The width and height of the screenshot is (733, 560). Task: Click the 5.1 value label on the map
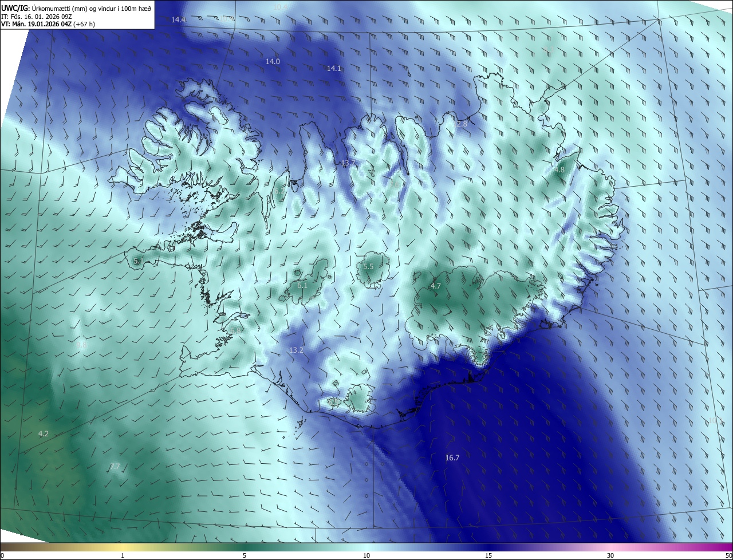click(x=138, y=261)
